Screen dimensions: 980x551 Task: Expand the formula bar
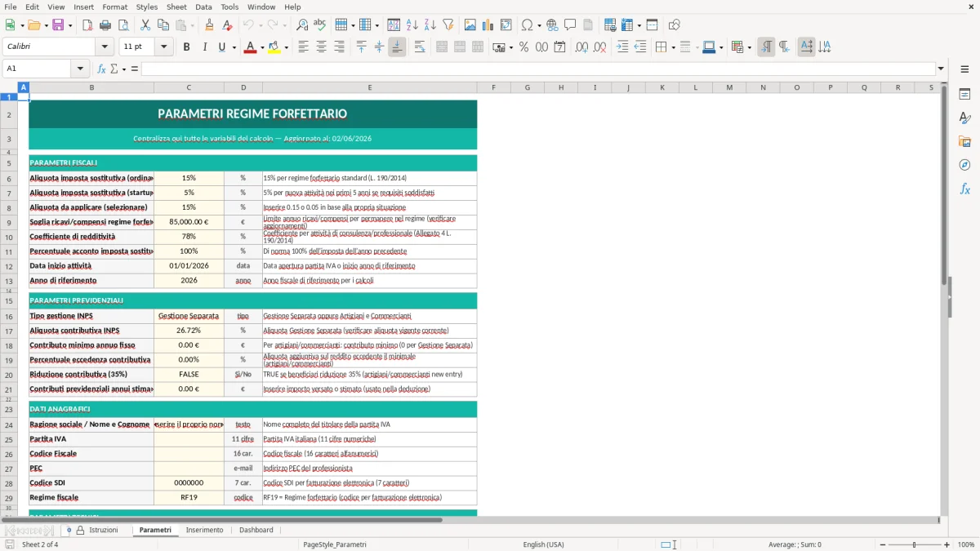(941, 69)
